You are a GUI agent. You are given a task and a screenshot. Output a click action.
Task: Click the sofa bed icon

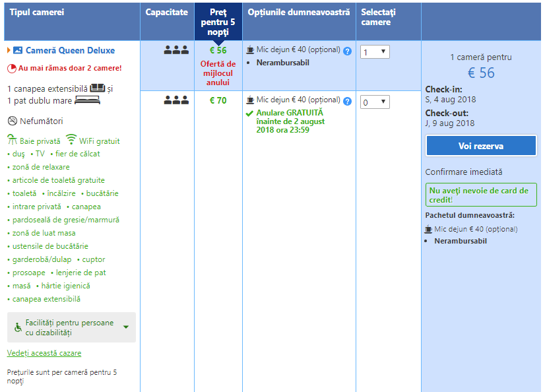coord(98,88)
